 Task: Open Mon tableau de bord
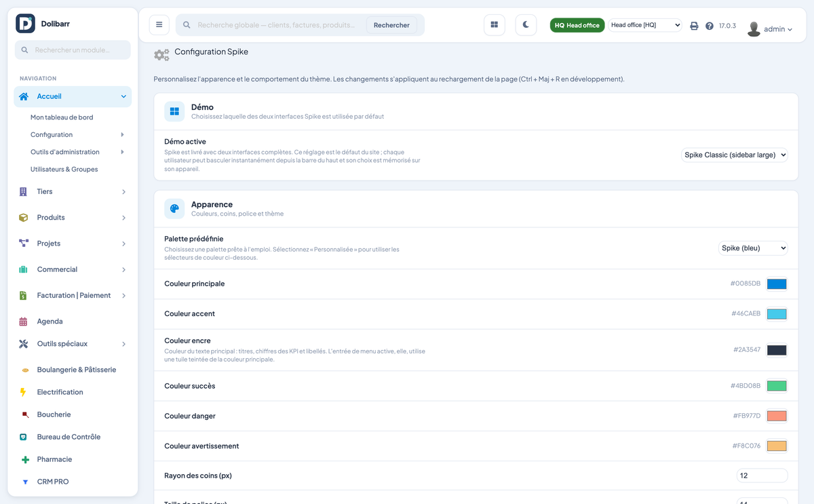(62, 117)
